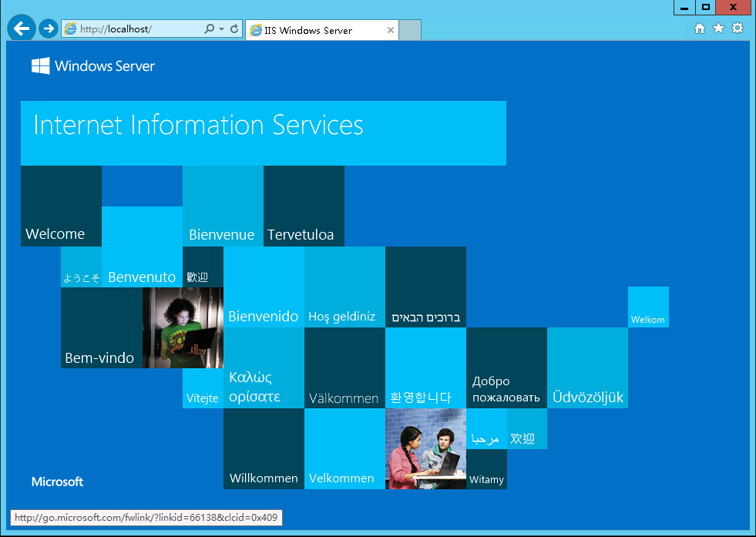Maximize the browser window
Image resolution: width=756 pixels, height=537 pixels.
[705, 7]
